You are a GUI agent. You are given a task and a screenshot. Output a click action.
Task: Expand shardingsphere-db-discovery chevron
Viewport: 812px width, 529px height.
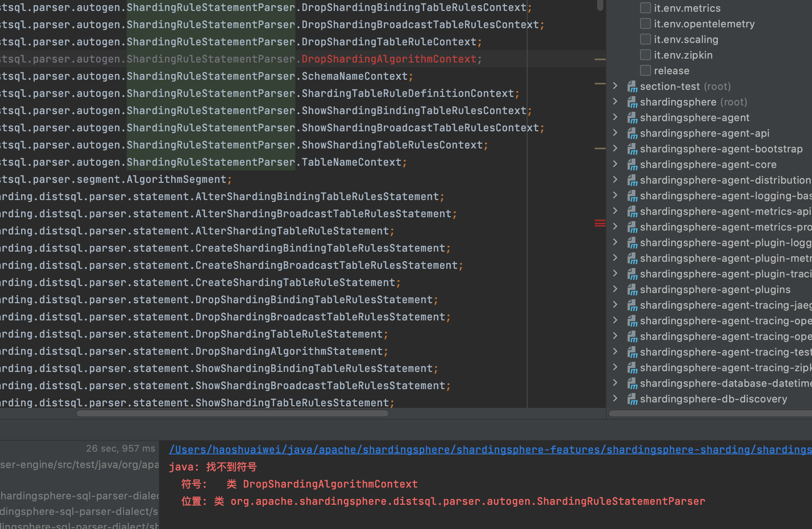click(x=615, y=399)
